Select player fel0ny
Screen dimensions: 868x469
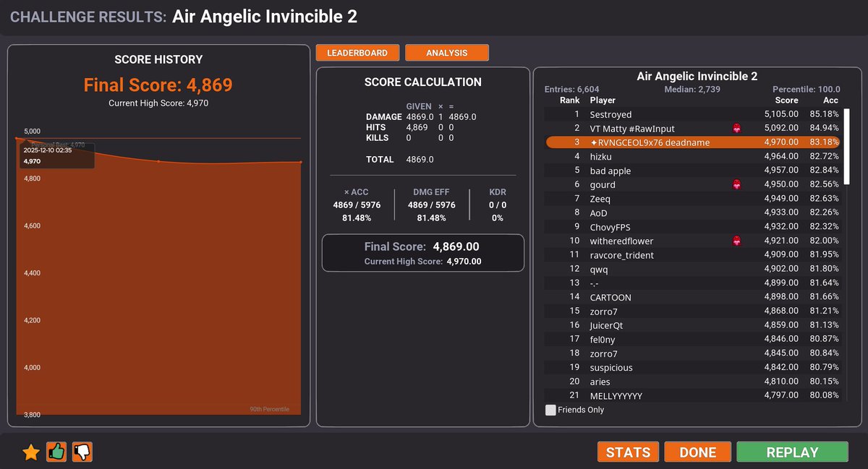(x=694, y=340)
